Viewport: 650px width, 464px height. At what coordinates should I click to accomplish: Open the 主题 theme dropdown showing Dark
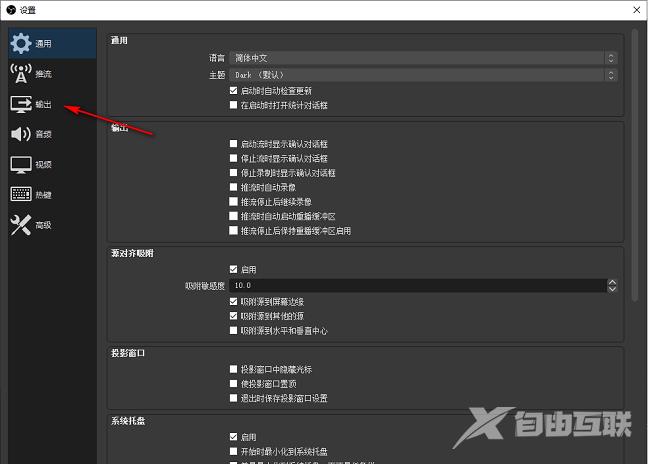(423, 75)
